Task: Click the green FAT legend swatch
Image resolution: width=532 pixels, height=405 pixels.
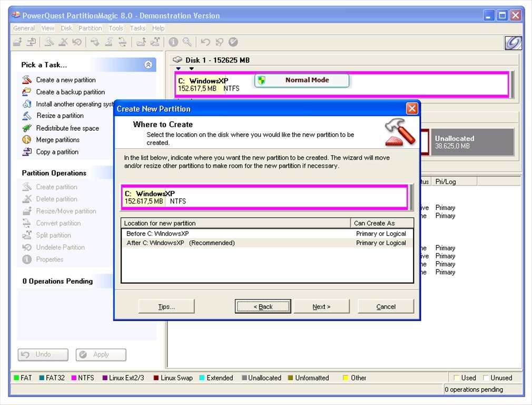Action: pyautogui.click(x=16, y=378)
